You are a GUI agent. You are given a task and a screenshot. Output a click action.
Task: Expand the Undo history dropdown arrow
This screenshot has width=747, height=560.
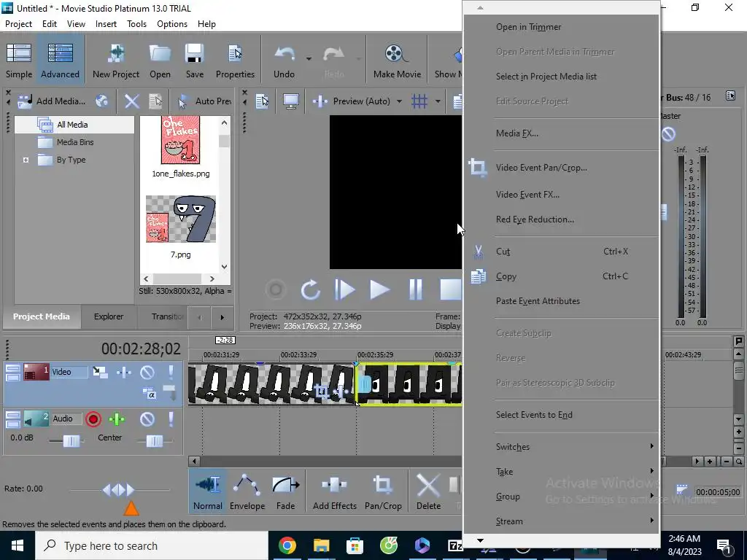(309, 59)
